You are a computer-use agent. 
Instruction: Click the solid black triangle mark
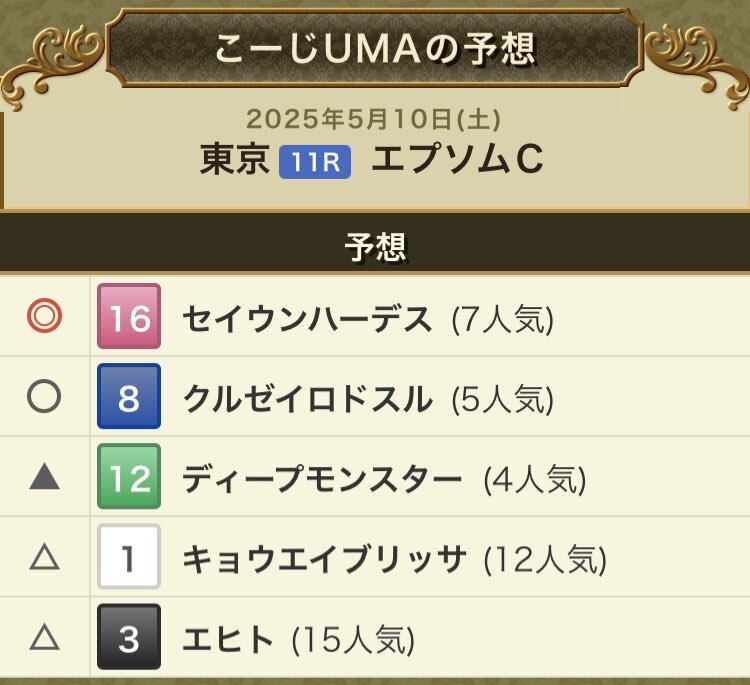(x=44, y=477)
